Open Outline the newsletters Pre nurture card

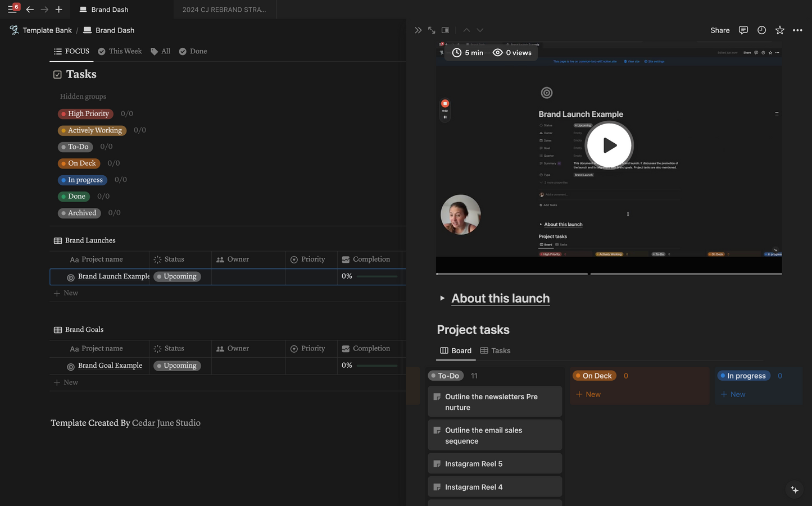point(495,402)
